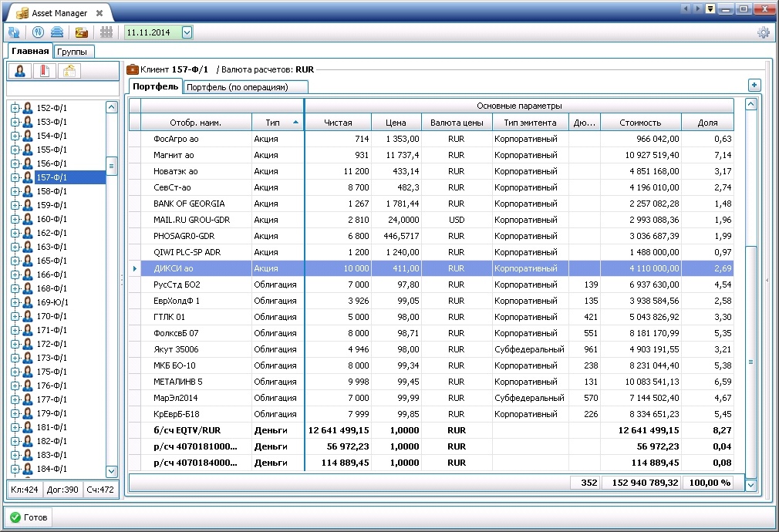Click the round filter settings toolbar icon
The height and width of the screenshot is (532, 779).
point(38,32)
